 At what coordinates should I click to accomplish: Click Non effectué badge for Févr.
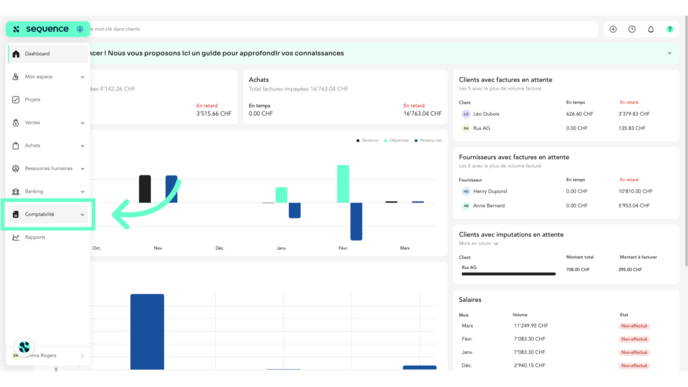[x=634, y=339]
